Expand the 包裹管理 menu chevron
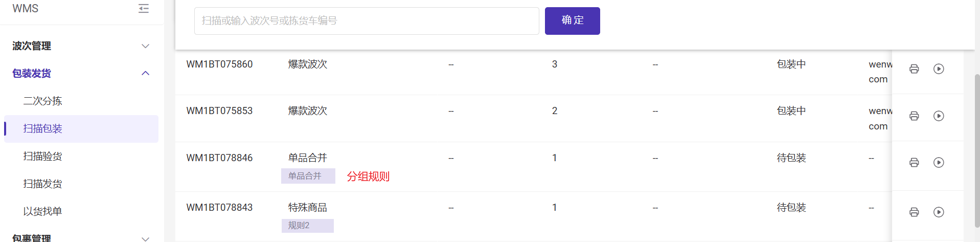This screenshot has width=980, height=242. point(145,238)
